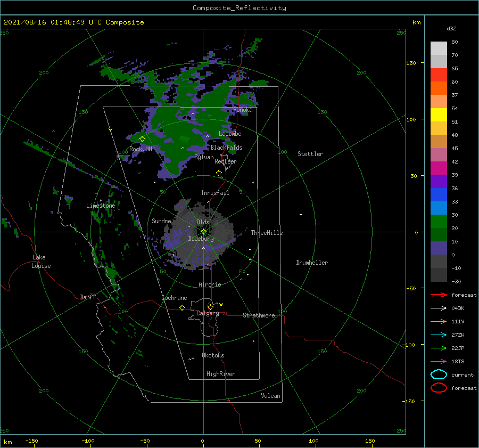Click the Okotoks town label
The height and width of the screenshot is (448, 479).
tap(213, 355)
